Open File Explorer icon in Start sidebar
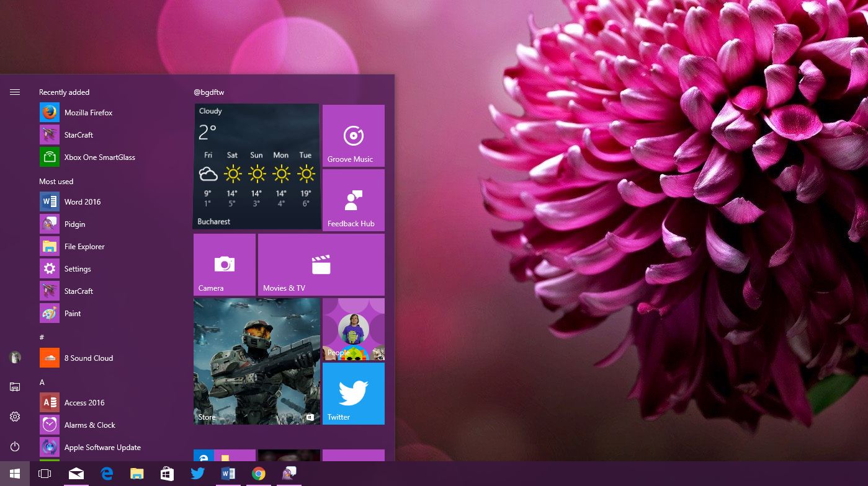Screen dimensions: 868x486 click(x=15, y=387)
